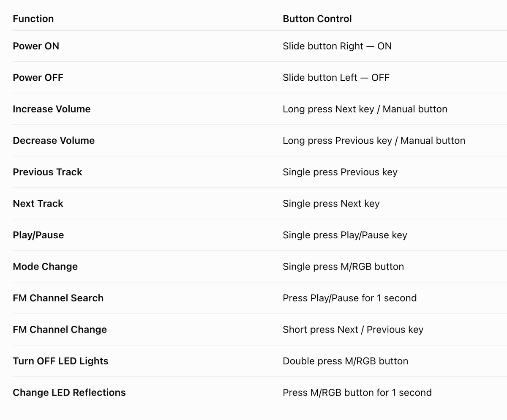The height and width of the screenshot is (420, 507).
Task: Click the Turn OFF LED Lights cell
Action: 60,361
